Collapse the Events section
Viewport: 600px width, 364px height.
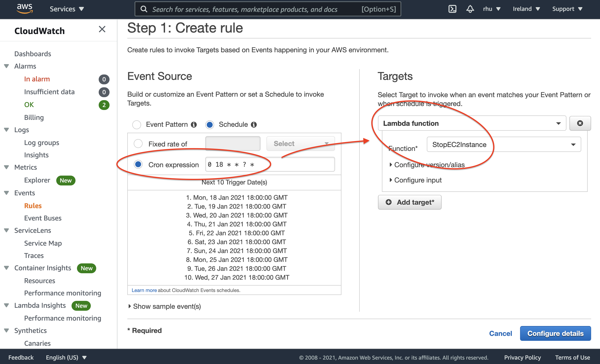pyautogui.click(x=7, y=193)
